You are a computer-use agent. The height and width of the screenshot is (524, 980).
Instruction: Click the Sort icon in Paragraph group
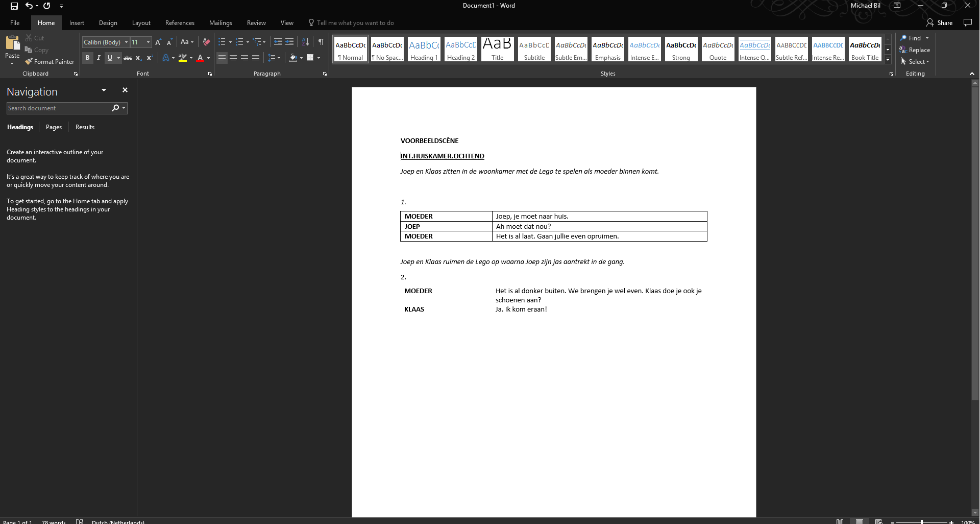coord(305,42)
